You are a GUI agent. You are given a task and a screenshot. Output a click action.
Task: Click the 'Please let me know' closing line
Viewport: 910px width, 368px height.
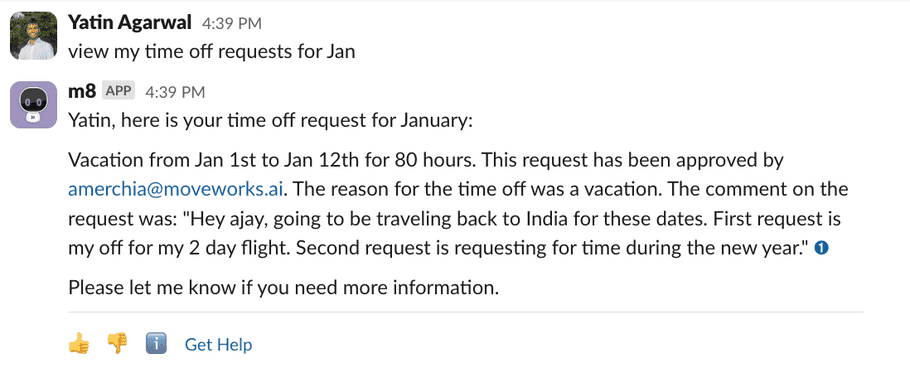(x=283, y=287)
